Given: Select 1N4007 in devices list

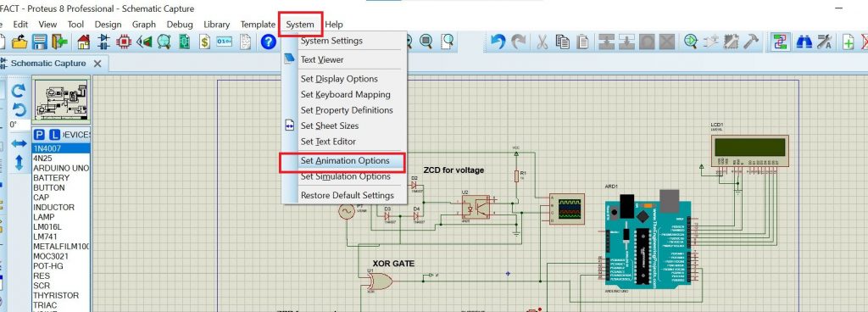Looking at the screenshot, I should (x=61, y=148).
